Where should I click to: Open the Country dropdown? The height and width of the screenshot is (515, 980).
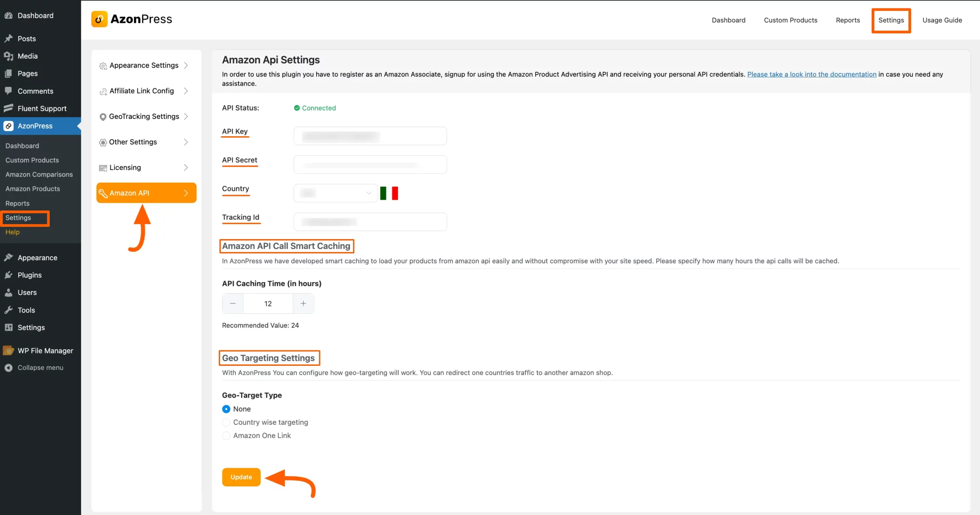point(336,193)
